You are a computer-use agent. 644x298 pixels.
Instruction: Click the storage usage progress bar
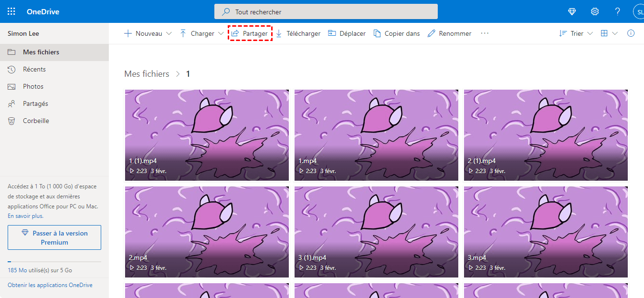54,261
